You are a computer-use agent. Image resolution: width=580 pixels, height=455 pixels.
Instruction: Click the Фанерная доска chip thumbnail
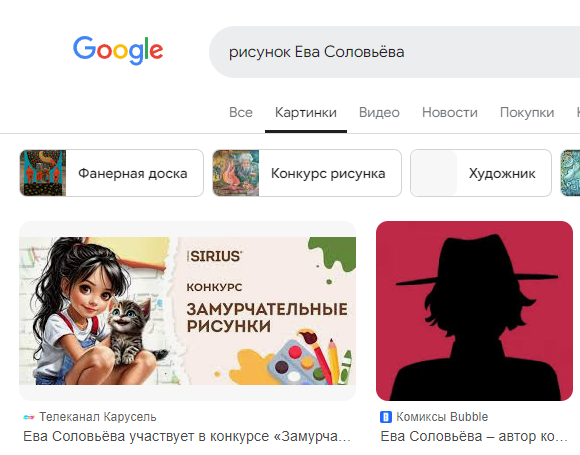click(x=43, y=173)
